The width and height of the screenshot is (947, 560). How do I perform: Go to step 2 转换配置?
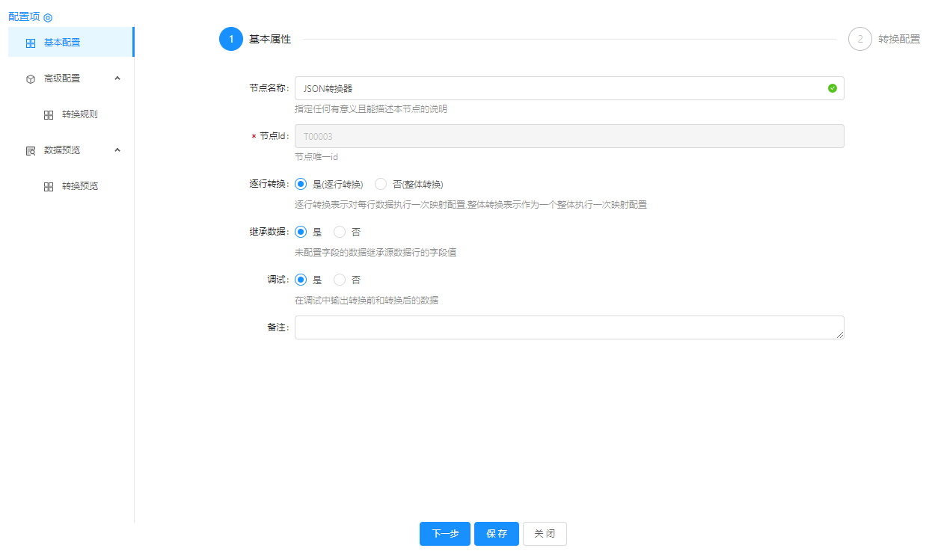coord(860,39)
